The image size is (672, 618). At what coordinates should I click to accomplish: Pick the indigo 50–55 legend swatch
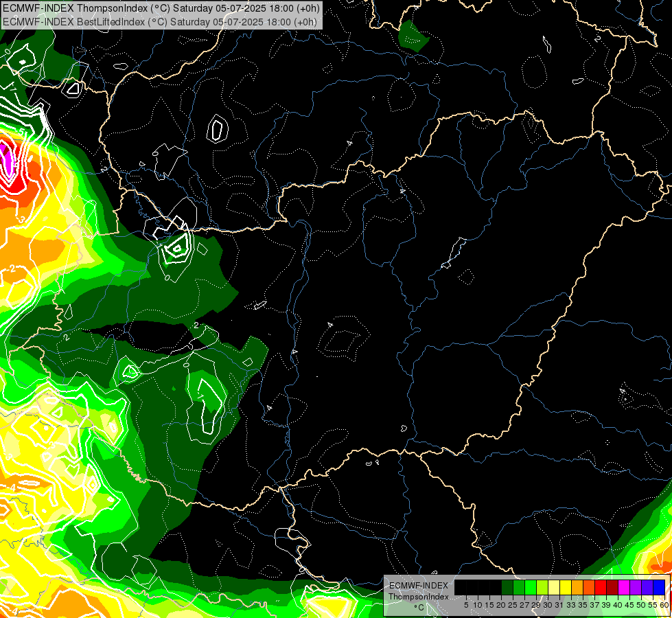647,587
